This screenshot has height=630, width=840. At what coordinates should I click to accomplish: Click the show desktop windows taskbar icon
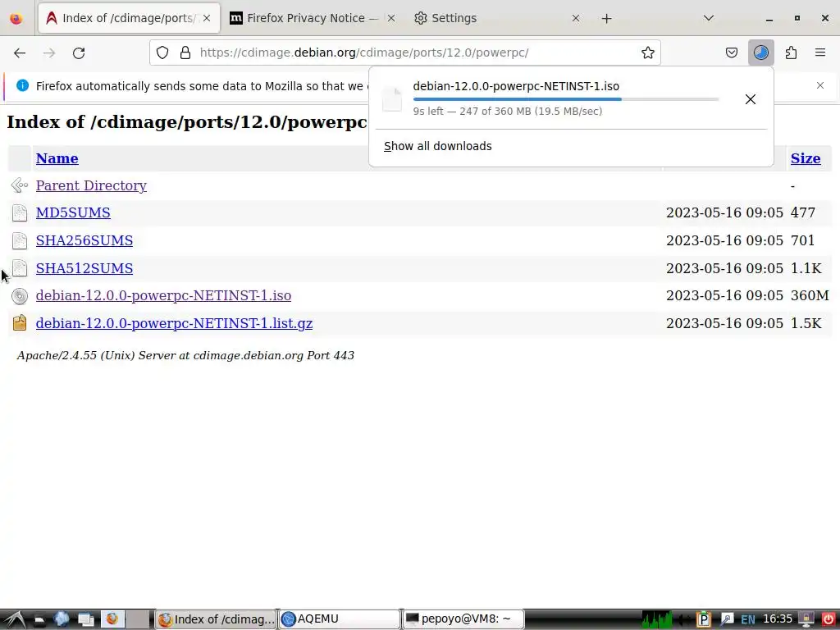point(85,619)
